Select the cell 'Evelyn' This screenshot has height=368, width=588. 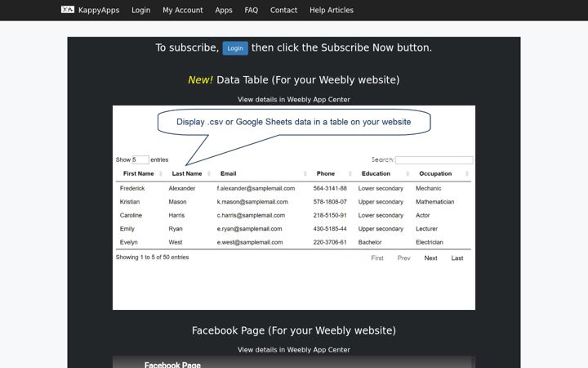[129, 242]
